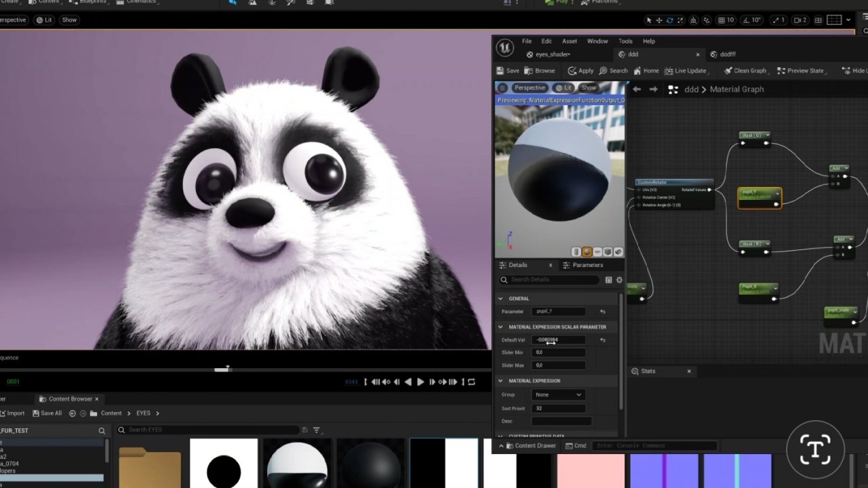Viewport: 868px width, 488px height.
Task: Click Browse in the material toolbar
Action: [x=540, y=70]
